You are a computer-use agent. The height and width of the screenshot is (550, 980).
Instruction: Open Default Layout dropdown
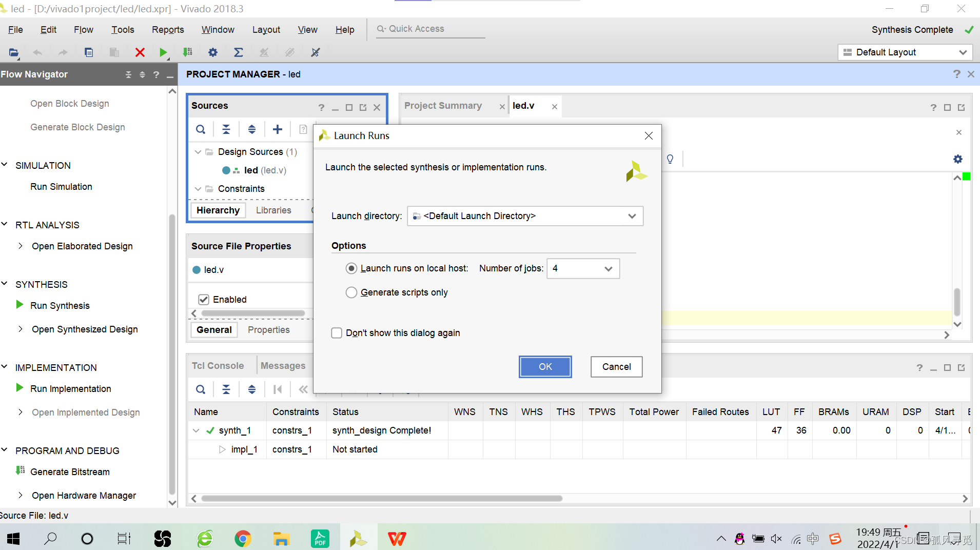pos(905,52)
